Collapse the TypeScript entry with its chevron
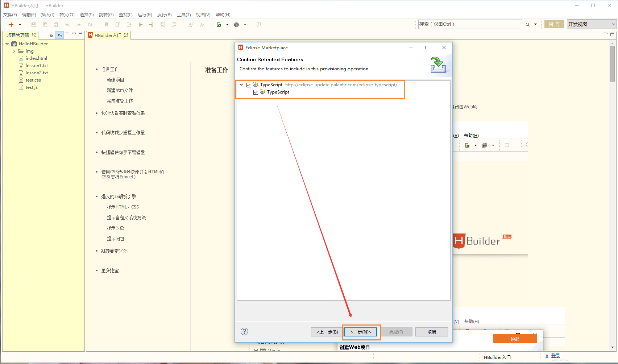 (x=241, y=84)
